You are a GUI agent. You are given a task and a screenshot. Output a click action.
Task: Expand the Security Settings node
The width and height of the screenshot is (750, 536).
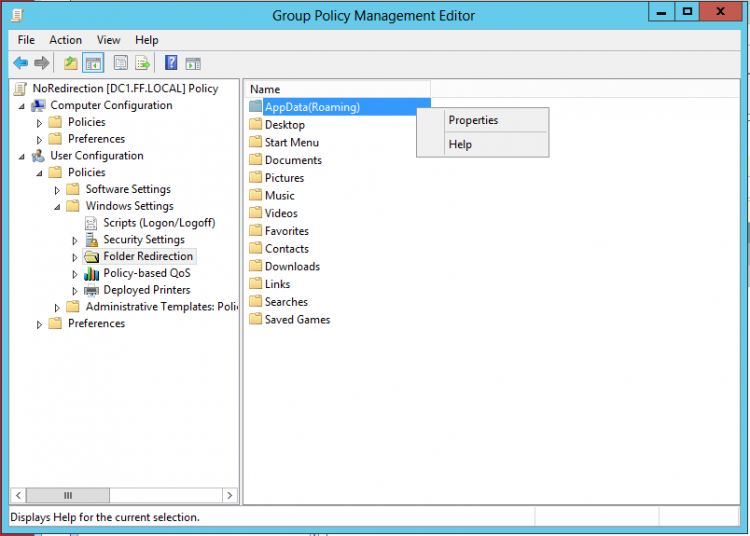point(75,241)
